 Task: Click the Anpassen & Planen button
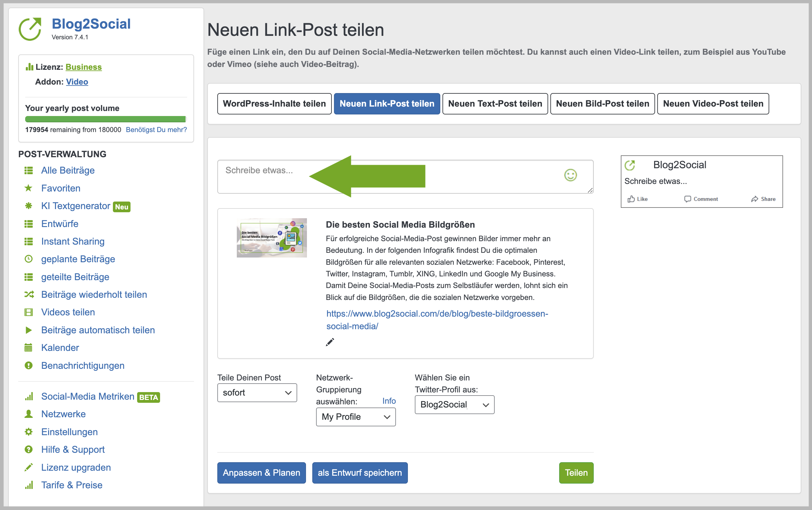[261, 473]
